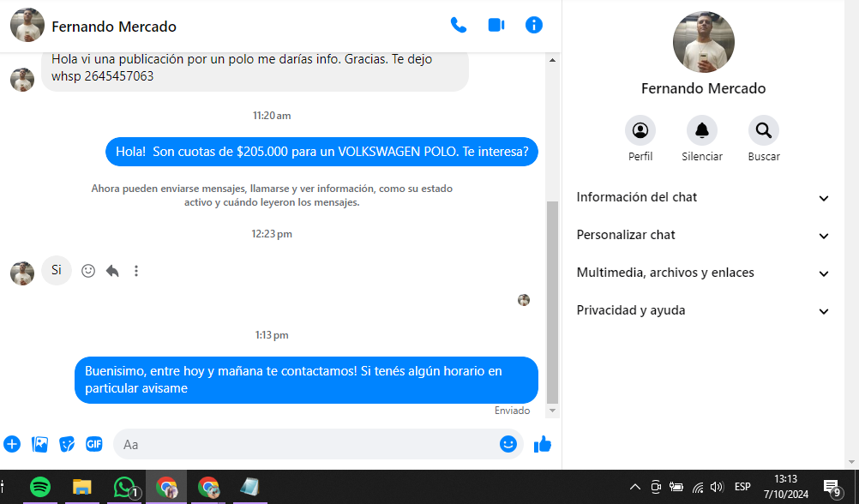Switch to the active Chrome taskbar window
This screenshot has height=504, width=859.
coord(166,487)
